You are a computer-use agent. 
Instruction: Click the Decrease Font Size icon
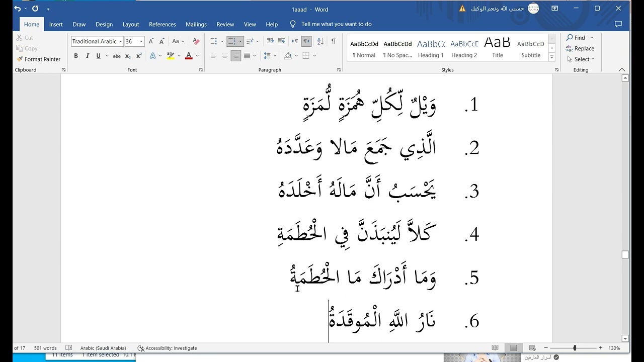pos(162,41)
